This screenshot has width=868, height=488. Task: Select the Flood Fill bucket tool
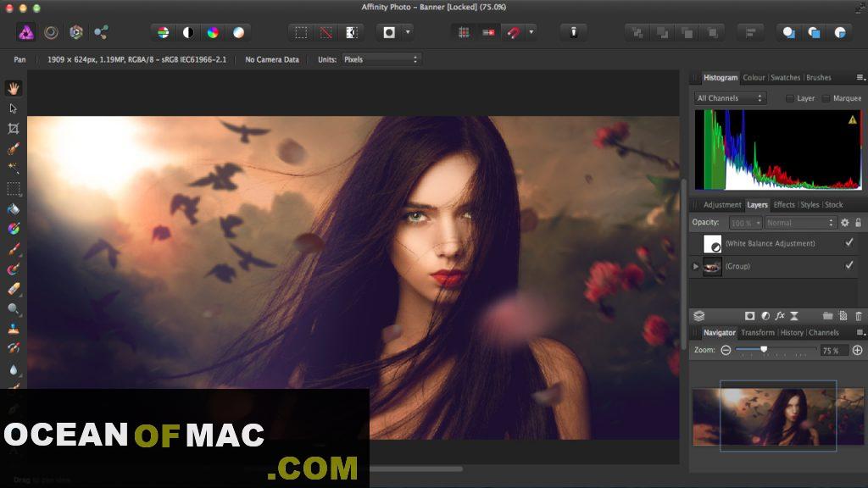coord(14,209)
